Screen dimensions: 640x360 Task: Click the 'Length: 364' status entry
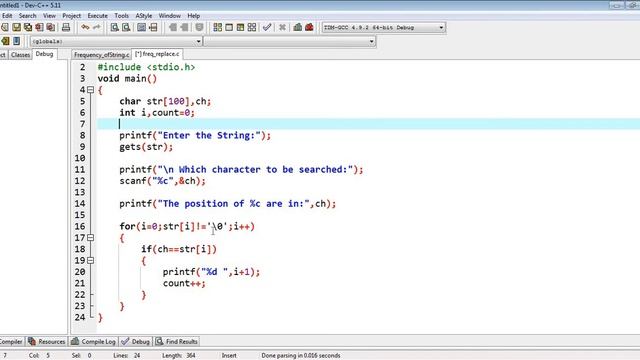[x=179, y=356]
